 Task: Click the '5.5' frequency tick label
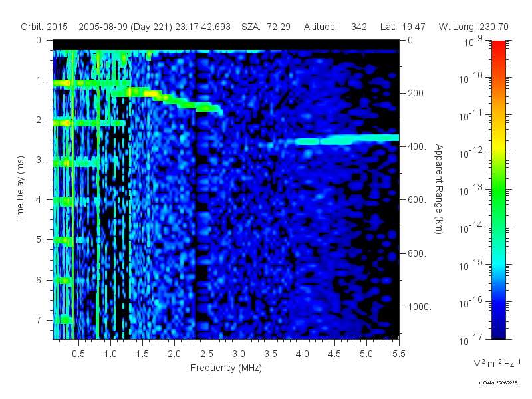click(398, 354)
